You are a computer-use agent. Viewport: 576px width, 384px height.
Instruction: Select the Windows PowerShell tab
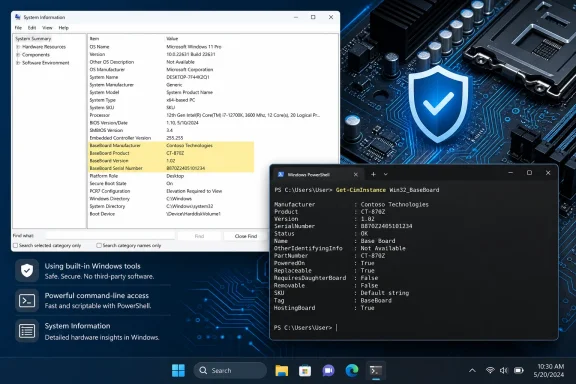click(317, 175)
